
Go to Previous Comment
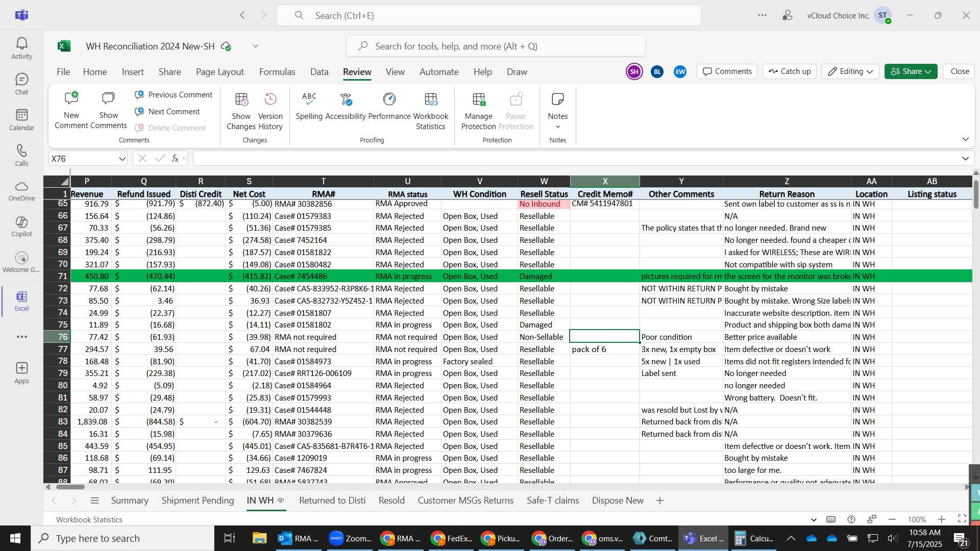pos(174,95)
